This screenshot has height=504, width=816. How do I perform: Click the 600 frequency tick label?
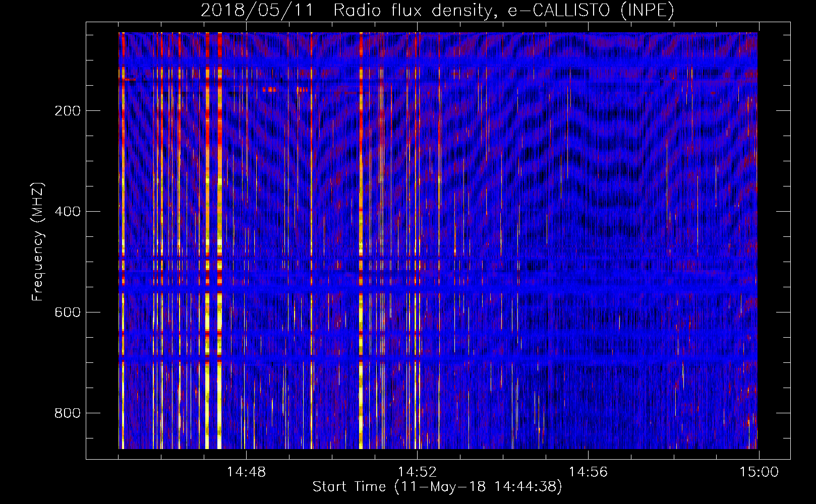[68, 312]
